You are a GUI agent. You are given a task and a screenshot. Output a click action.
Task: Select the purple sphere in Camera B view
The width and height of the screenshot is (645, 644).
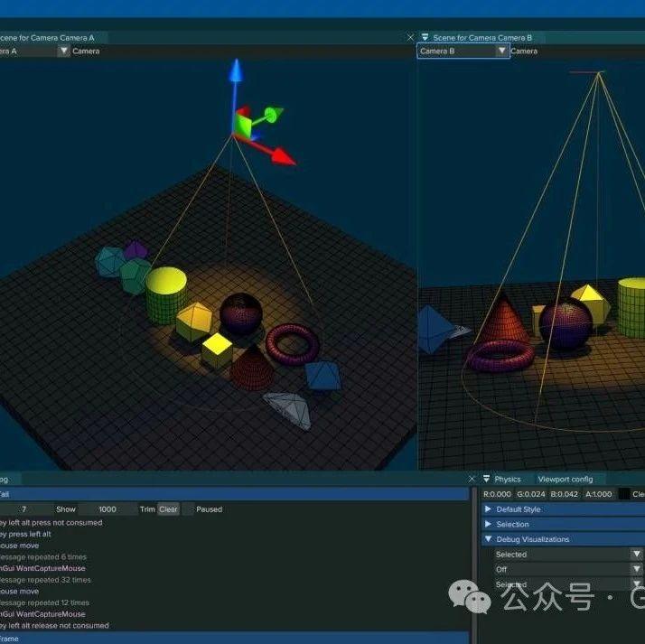coord(566,324)
